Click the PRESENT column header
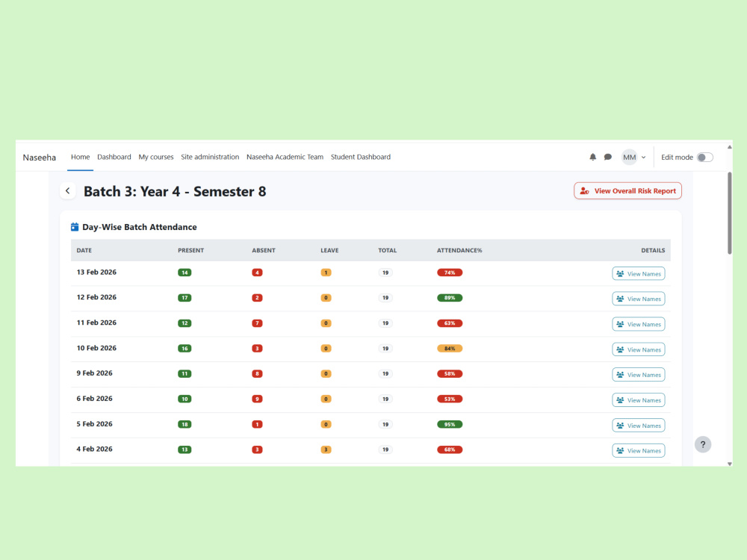This screenshot has height=560, width=747. (x=190, y=250)
